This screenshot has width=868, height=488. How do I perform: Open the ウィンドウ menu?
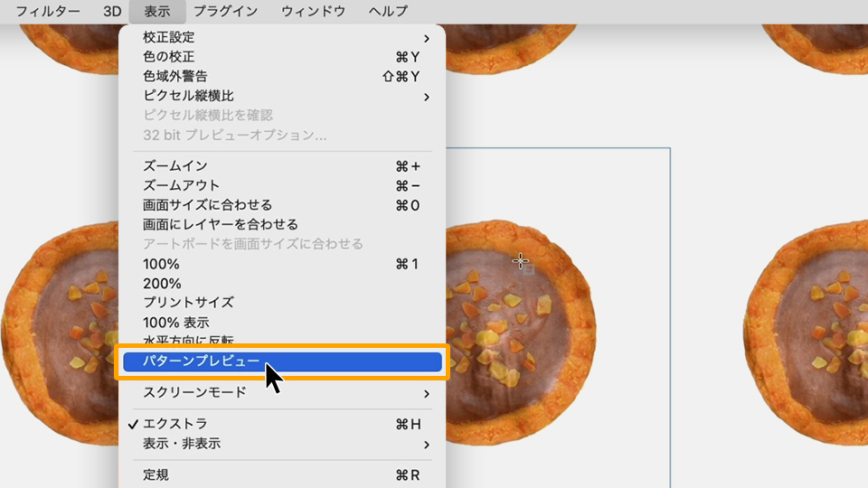click(313, 11)
